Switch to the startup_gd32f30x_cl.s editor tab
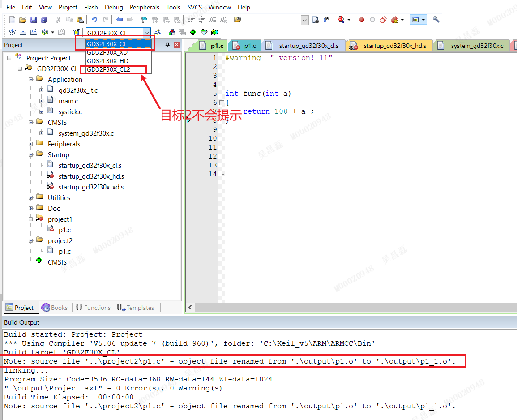Viewport: 517px width, 420px height. [304, 46]
